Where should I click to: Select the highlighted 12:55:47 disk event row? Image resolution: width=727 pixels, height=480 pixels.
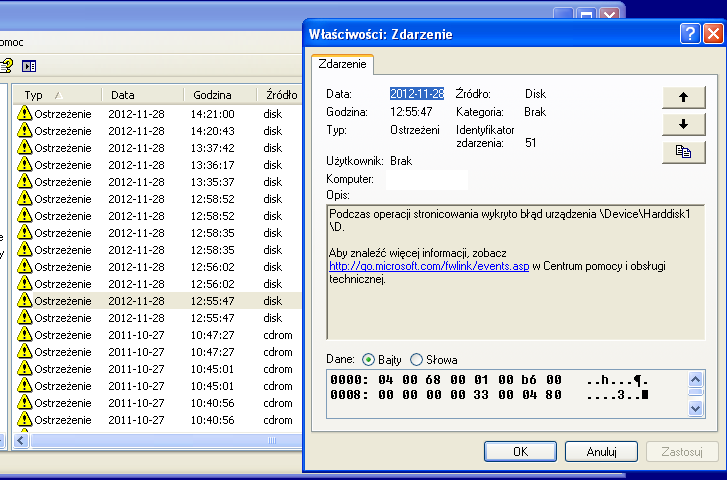pos(158,301)
